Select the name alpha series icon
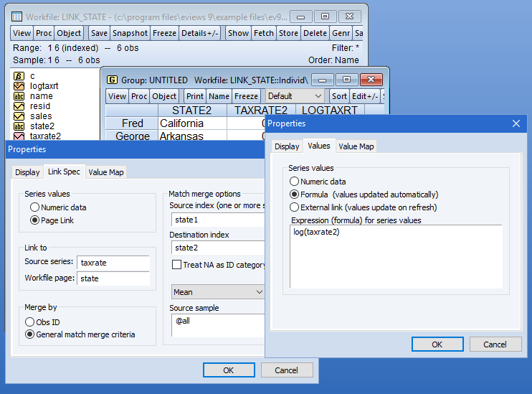The height and width of the screenshot is (394, 532). pyautogui.click(x=19, y=96)
